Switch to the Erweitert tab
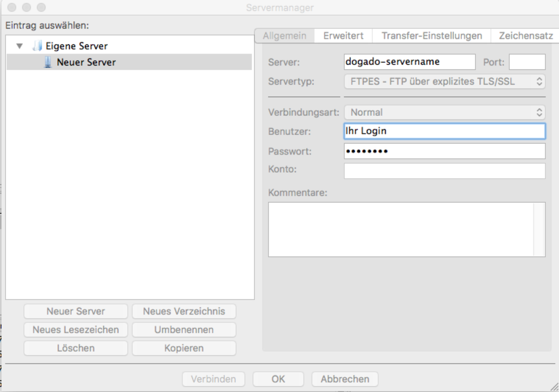This screenshot has height=392, width=559. pyautogui.click(x=342, y=35)
